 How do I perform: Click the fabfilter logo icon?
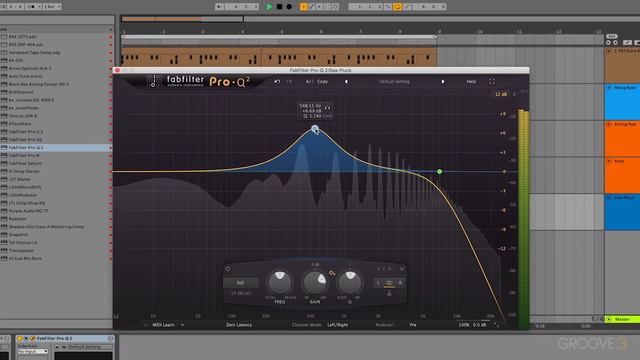click(153, 81)
